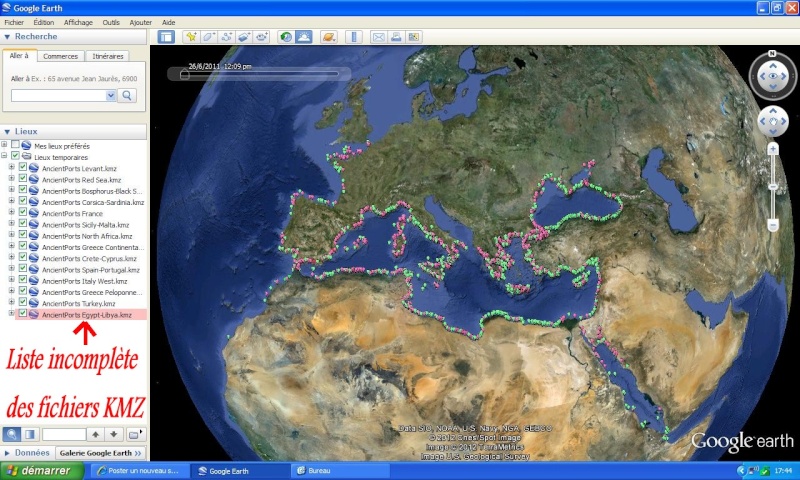Expand 'Mes lieux préférés' tree node

(4, 145)
